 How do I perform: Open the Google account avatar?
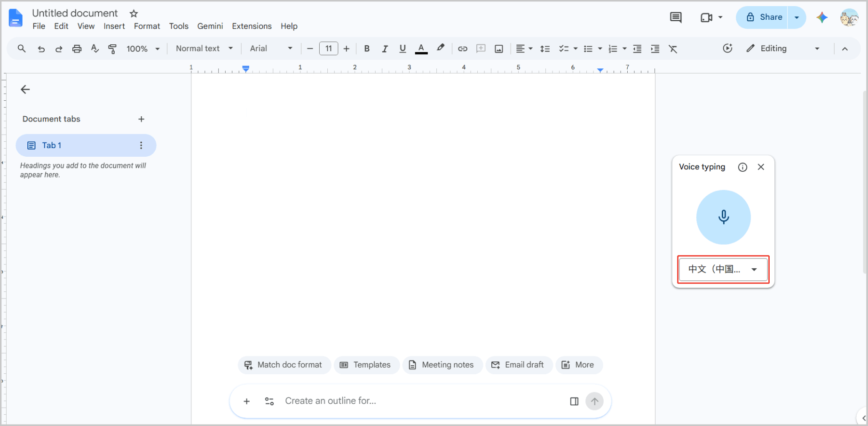pyautogui.click(x=849, y=17)
